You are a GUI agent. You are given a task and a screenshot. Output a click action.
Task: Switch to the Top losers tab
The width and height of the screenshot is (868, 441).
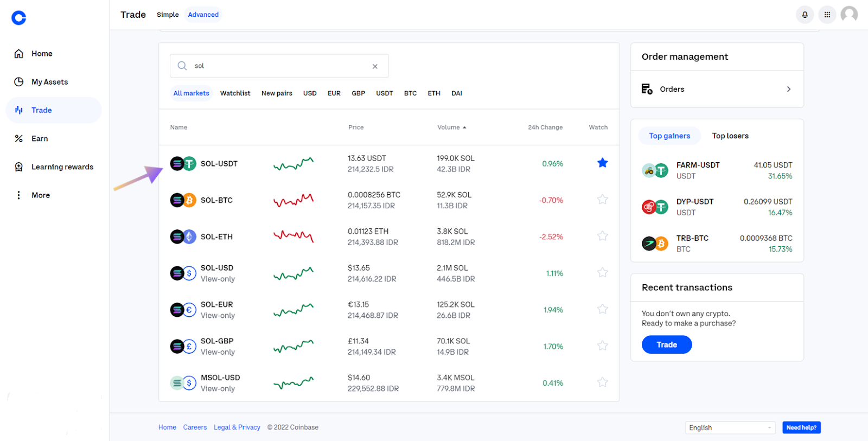tap(730, 136)
